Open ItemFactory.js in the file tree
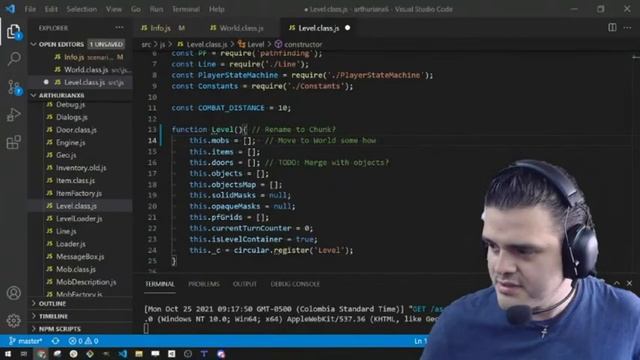The width and height of the screenshot is (640, 360). coord(80,193)
